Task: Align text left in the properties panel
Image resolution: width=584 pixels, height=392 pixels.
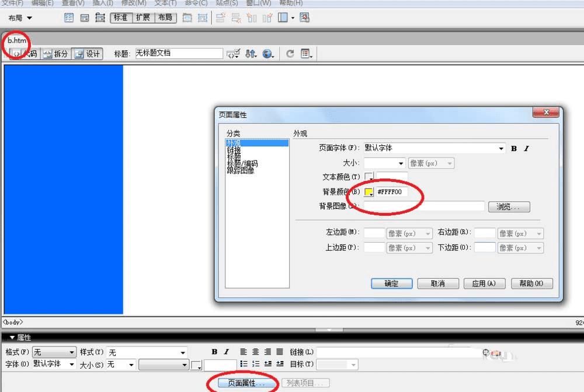Action: [x=244, y=352]
